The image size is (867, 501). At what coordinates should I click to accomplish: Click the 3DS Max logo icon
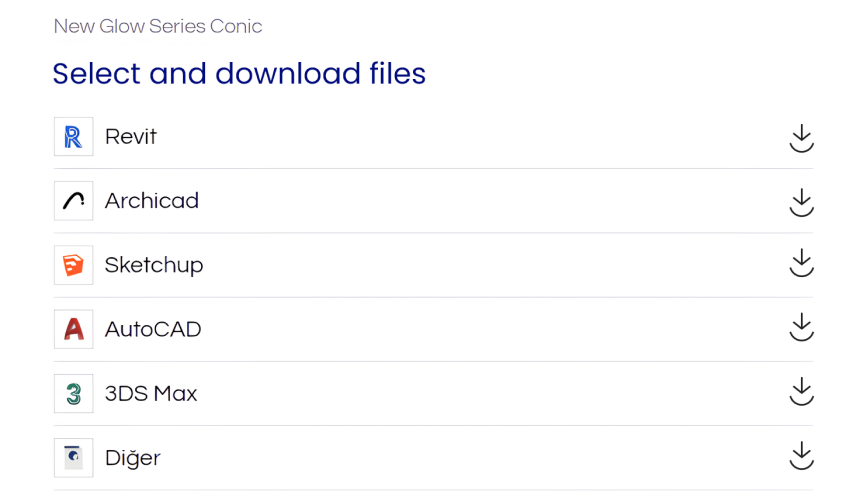pyautogui.click(x=73, y=394)
